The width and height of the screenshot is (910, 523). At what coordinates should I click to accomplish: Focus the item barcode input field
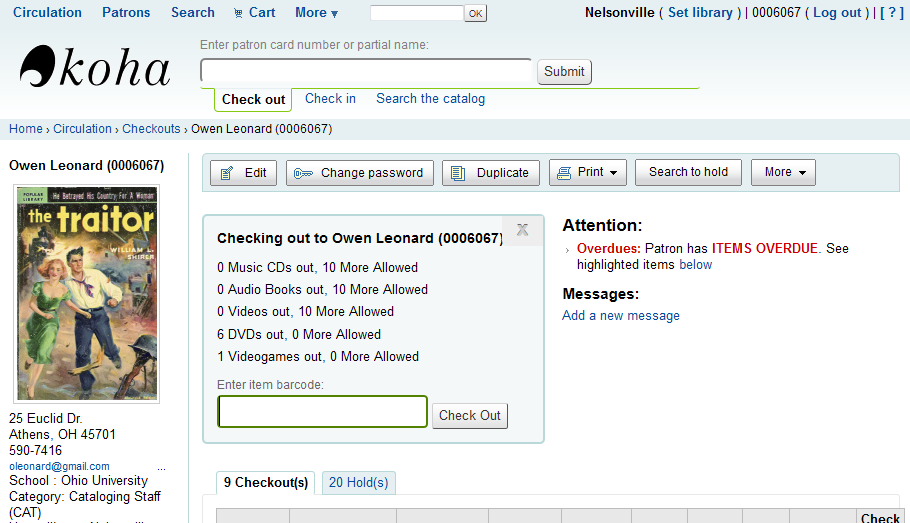(322, 412)
